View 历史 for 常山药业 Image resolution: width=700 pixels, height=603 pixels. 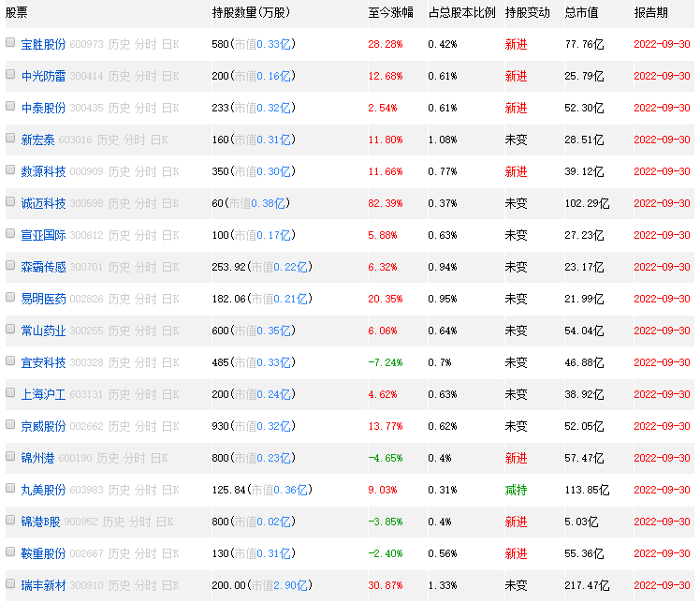click(x=119, y=331)
